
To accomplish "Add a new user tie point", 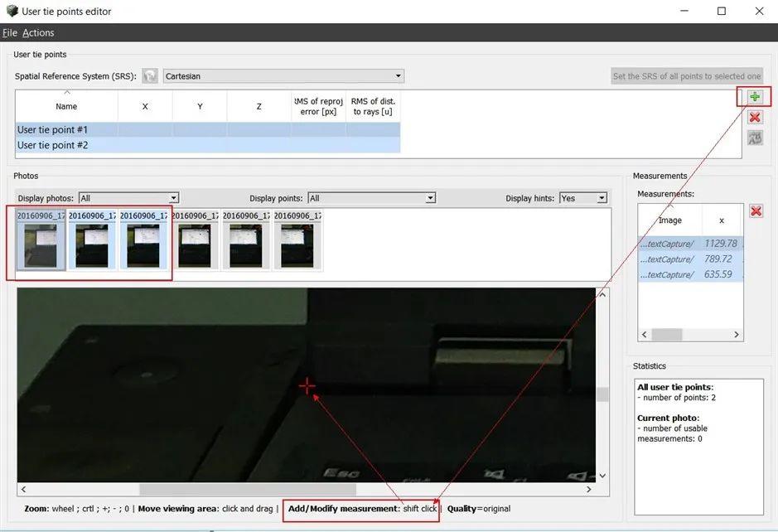I will point(754,96).
